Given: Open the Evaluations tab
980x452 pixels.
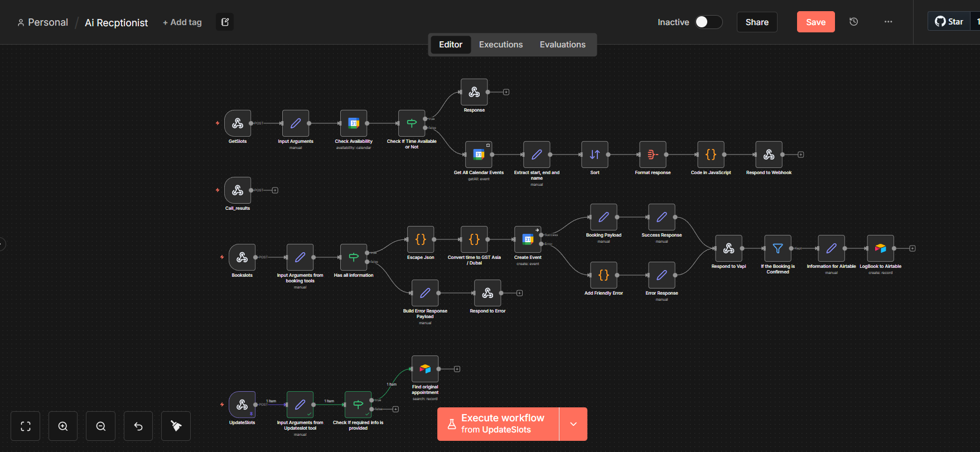Looking at the screenshot, I should [562, 45].
